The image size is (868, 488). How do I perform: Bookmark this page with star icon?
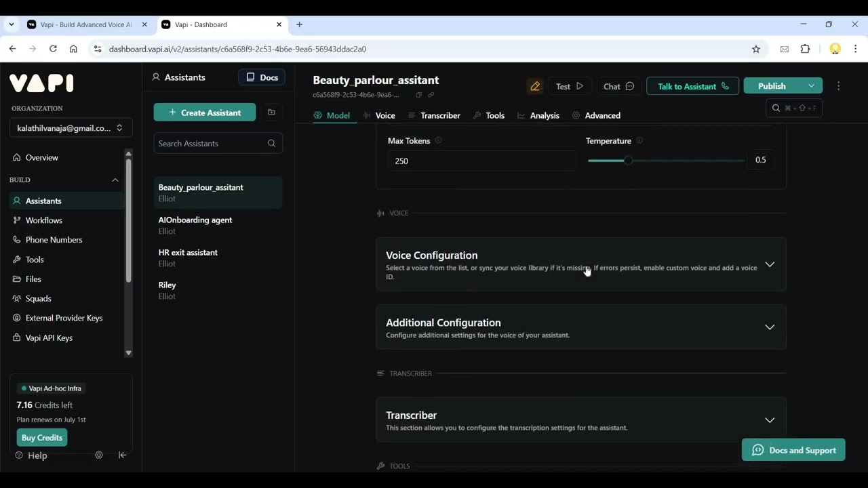click(756, 49)
